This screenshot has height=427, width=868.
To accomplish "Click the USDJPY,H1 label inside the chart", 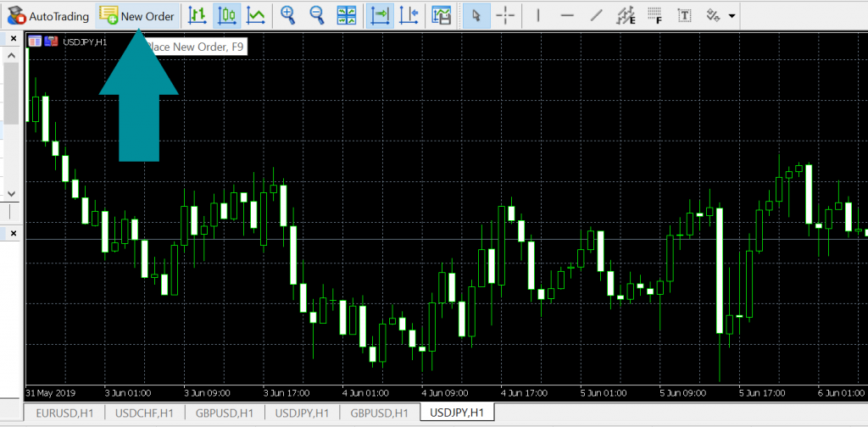I will coord(86,42).
